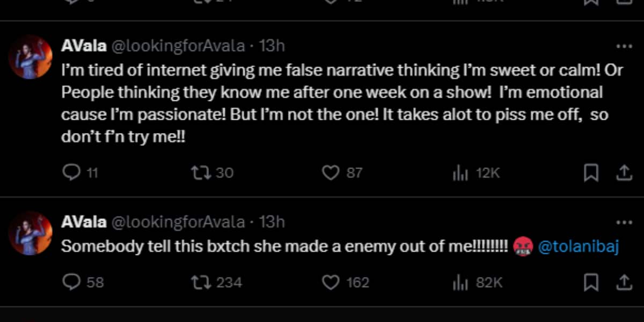Click AVala's avatar on the second tweet
The width and height of the screenshot is (644, 322).
click(31, 233)
